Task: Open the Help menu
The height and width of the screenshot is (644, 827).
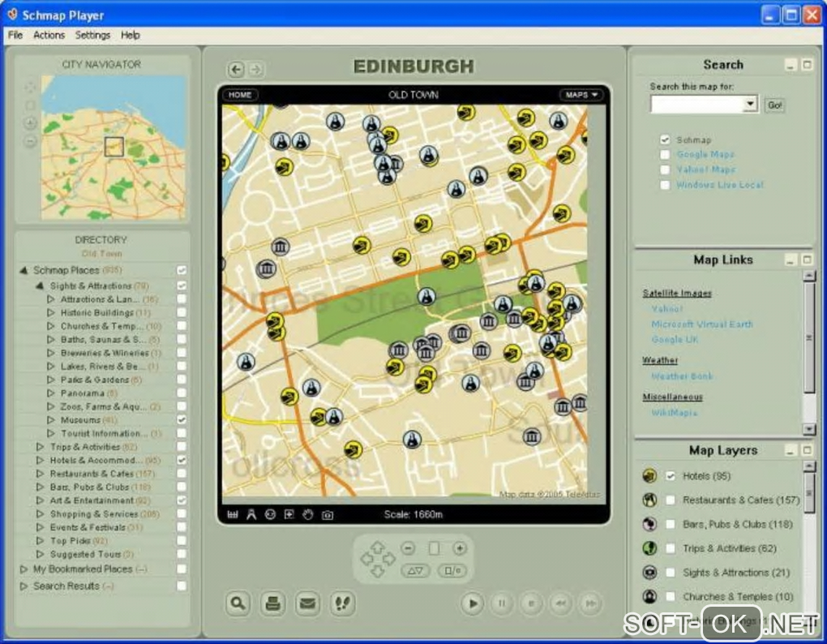Action: pyautogui.click(x=131, y=35)
